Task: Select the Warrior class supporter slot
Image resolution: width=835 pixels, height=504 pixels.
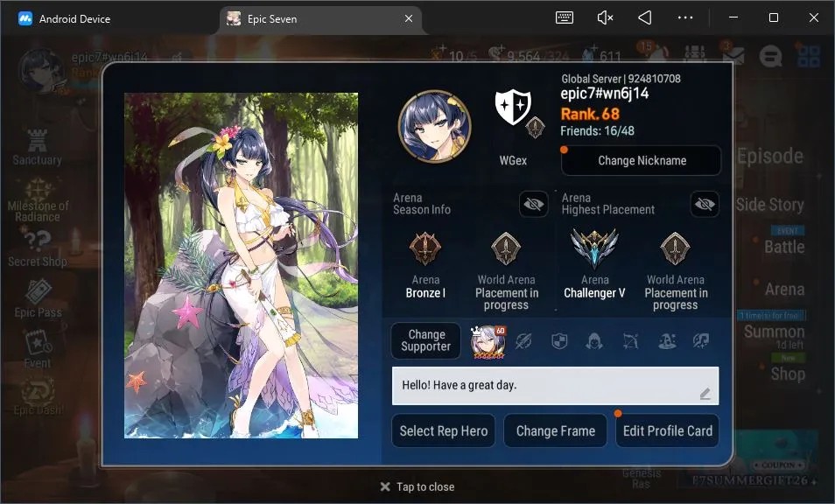Action: pyautogui.click(x=523, y=341)
